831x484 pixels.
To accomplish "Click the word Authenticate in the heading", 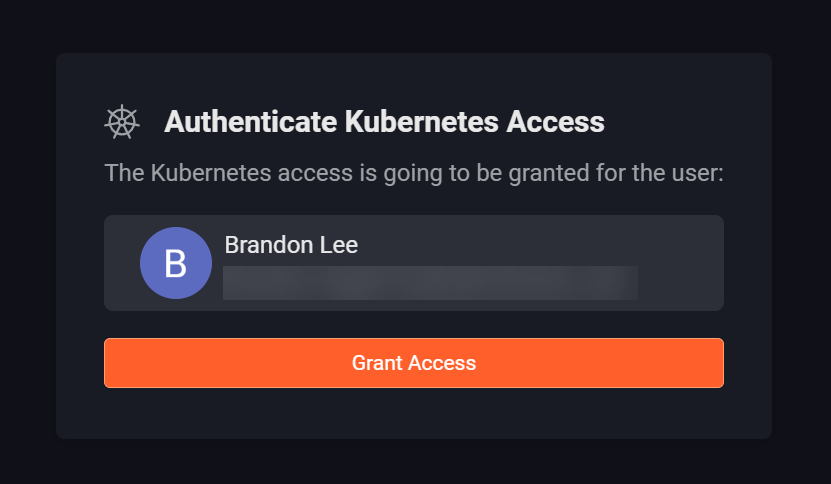I will point(250,122).
